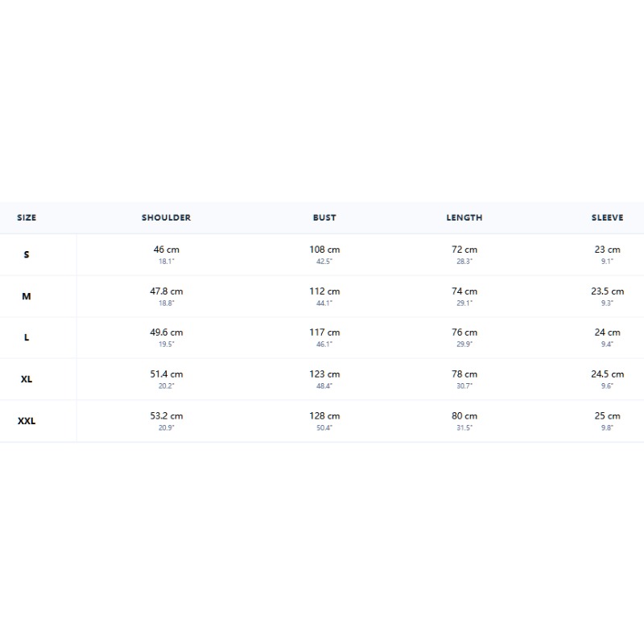
Task: Click the 24.5 cm sleeve value
Action: tap(608, 374)
